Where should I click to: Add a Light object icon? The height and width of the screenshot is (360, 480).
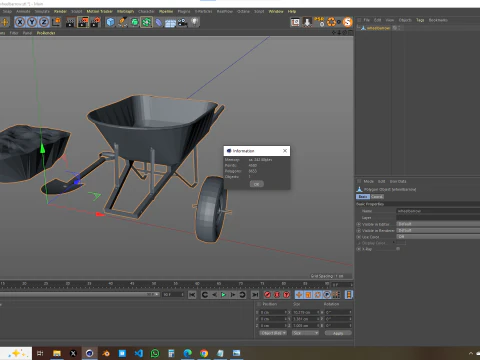pos(195,22)
